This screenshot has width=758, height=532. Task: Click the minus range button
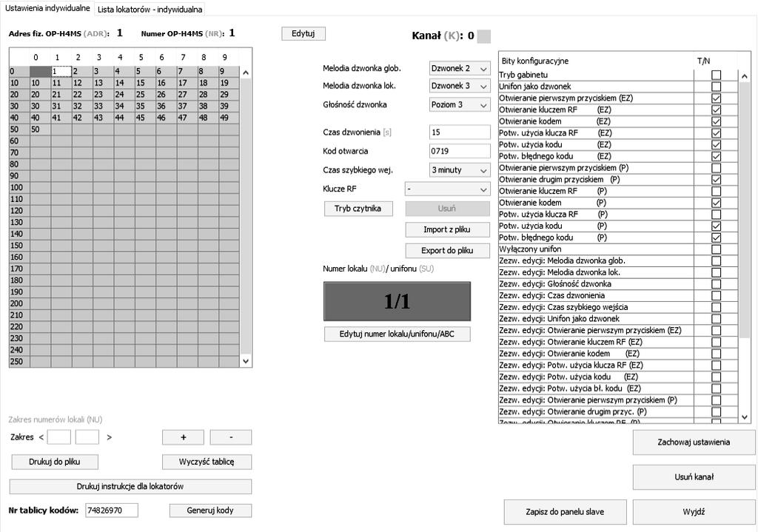pos(231,437)
